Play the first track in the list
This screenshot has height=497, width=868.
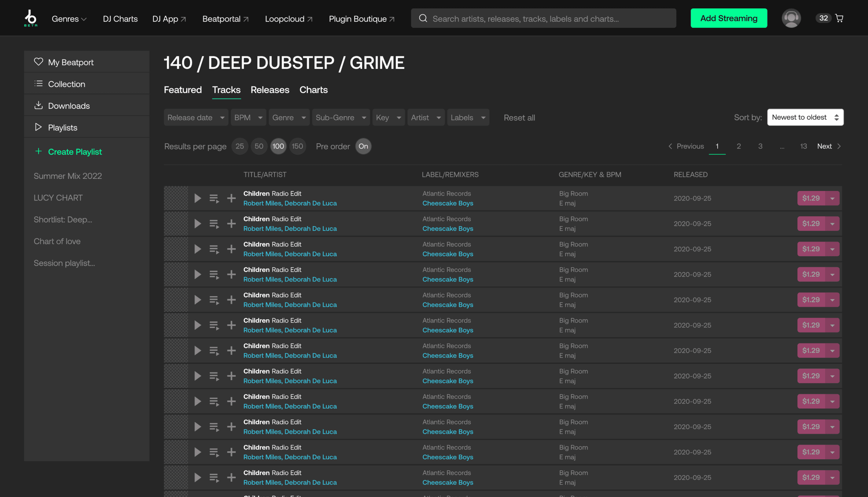[x=198, y=198]
